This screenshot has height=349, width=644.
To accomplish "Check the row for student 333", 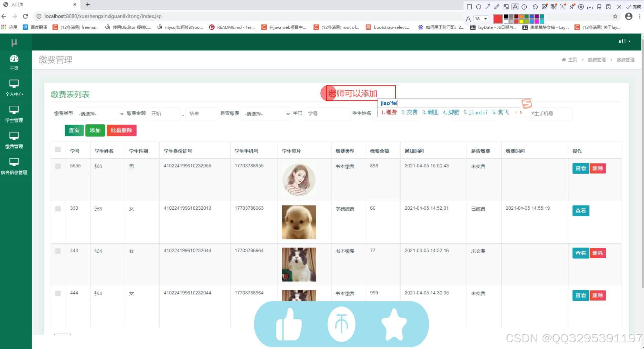I will [x=58, y=208].
